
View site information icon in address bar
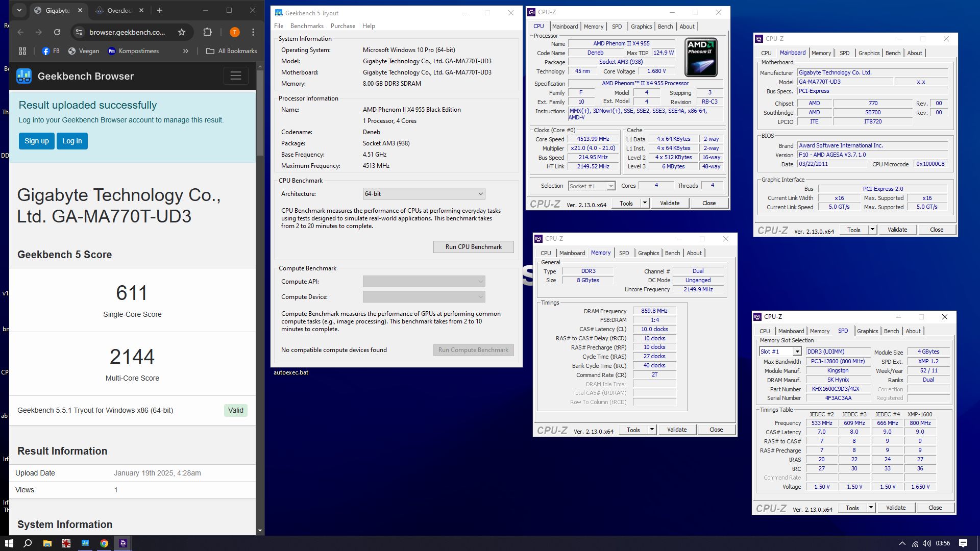[x=79, y=32]
